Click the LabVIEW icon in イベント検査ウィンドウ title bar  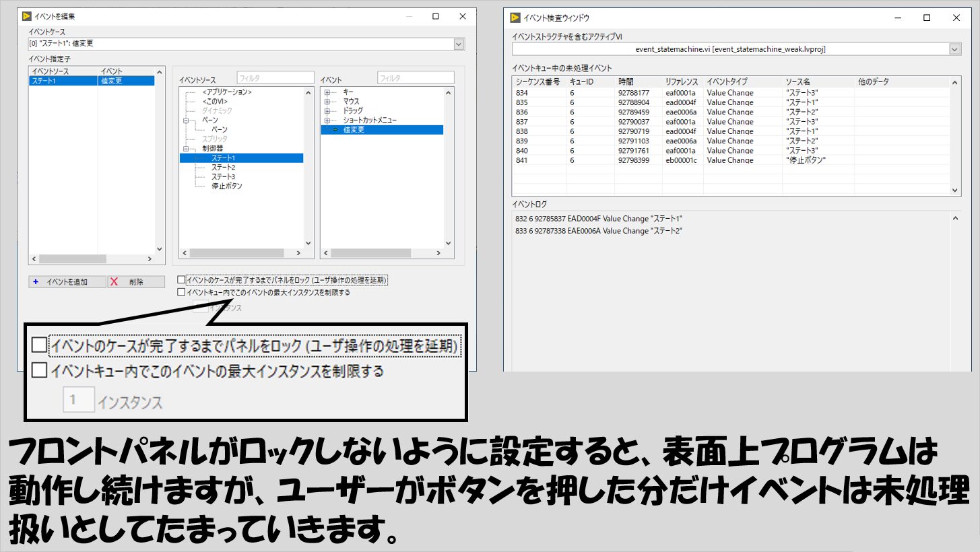tap(515, 18)
